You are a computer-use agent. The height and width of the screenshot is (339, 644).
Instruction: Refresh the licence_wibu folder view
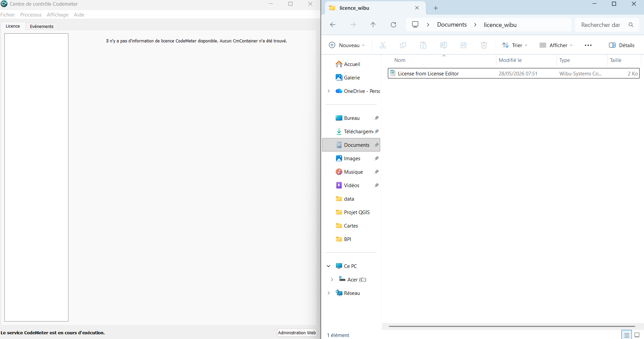(393, 25)
